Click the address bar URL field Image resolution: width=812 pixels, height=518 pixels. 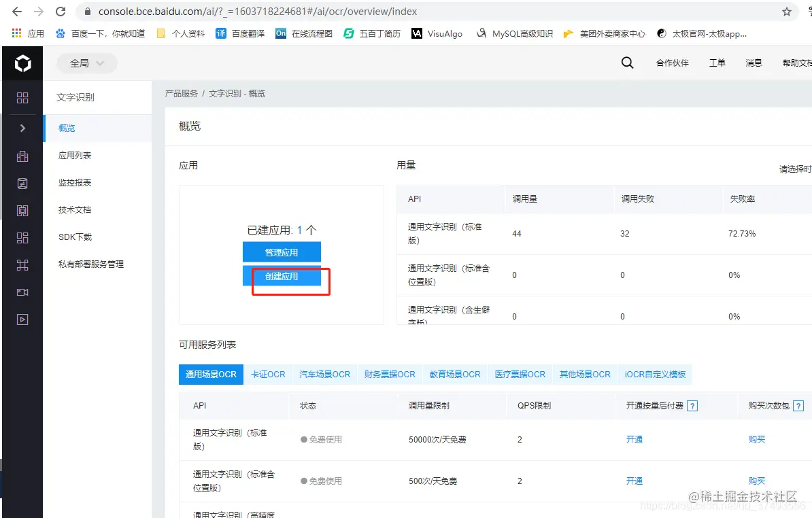(272, 11)
